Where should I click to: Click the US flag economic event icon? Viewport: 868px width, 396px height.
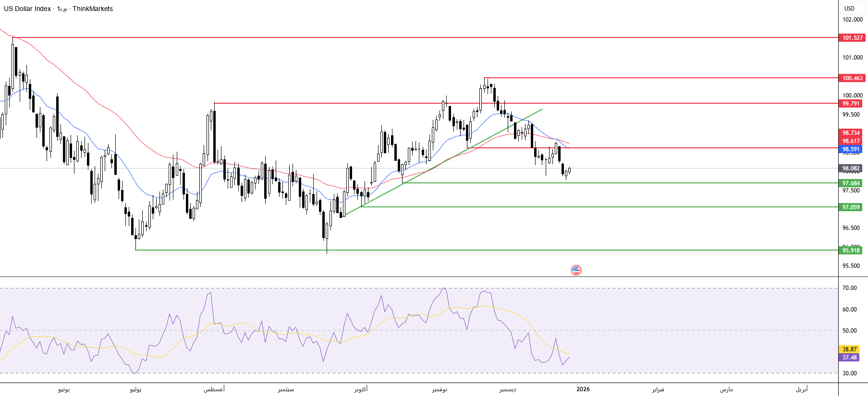pos(576,270)
